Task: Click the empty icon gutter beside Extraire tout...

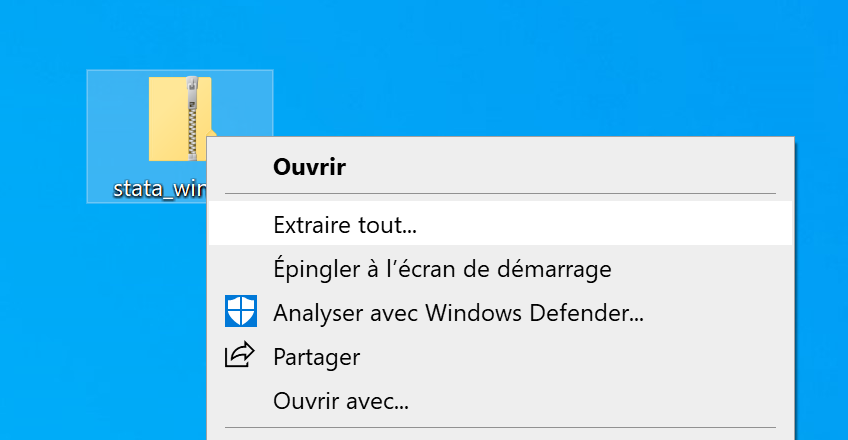Action: pos(240,225)
